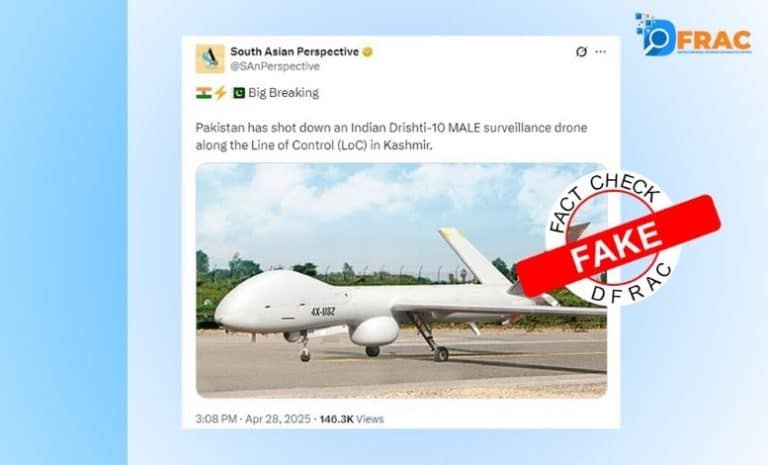Image resolution: width=768 pixels, height=465 pixels.
Task: Click the red FAKE stamp banner
Action: pos(618,245)
